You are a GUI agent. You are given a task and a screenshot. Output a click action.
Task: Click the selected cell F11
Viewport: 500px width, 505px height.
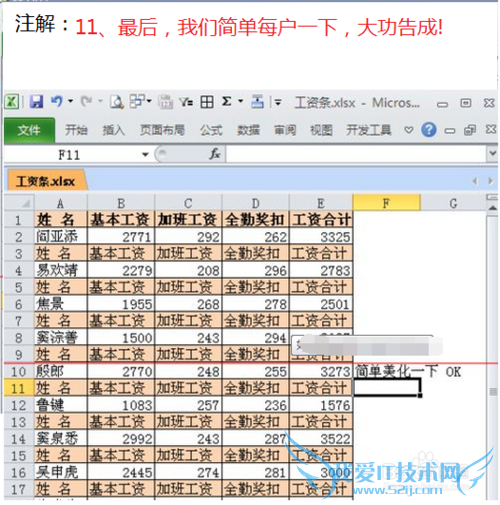[387, 388]
